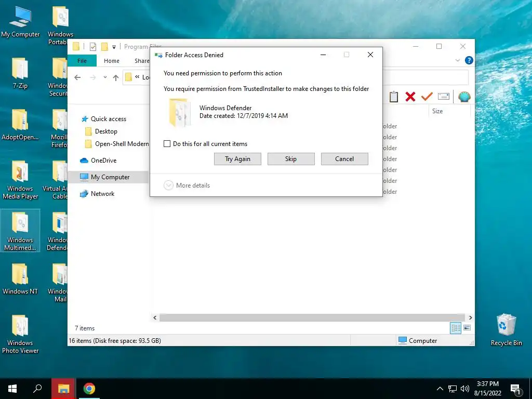Open recent locations dropdown arrow
The height and width of the screenshot is (399, 532).
point(105,77)
